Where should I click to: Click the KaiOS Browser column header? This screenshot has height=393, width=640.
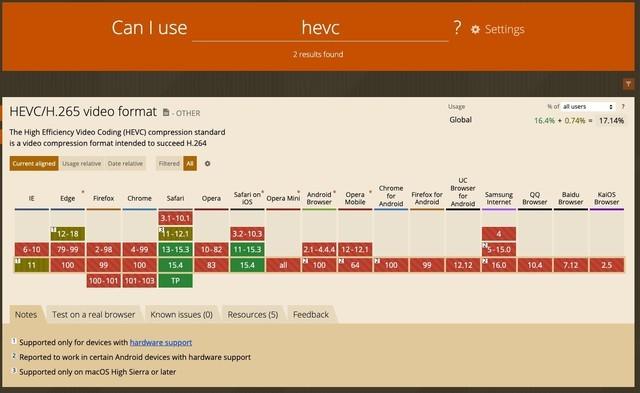point(606,198)
